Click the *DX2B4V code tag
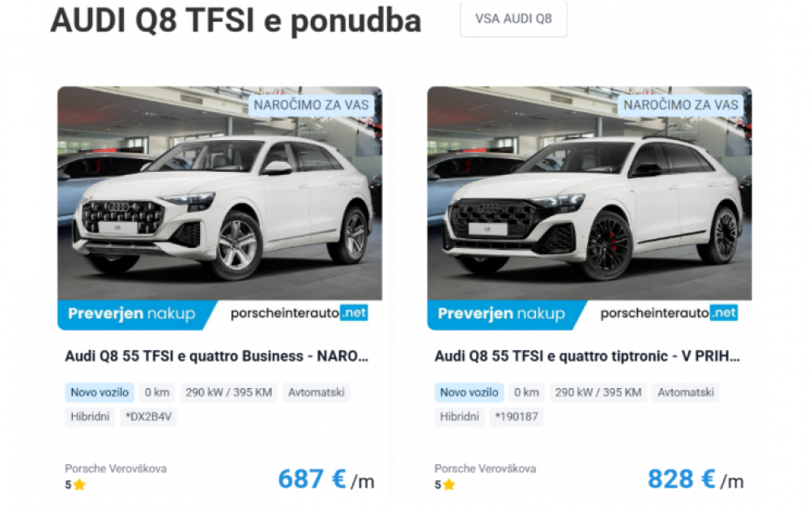 coord(149,416)
